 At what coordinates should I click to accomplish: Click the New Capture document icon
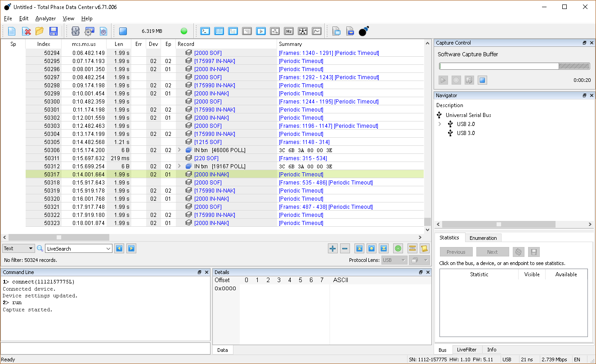(12, 31)
